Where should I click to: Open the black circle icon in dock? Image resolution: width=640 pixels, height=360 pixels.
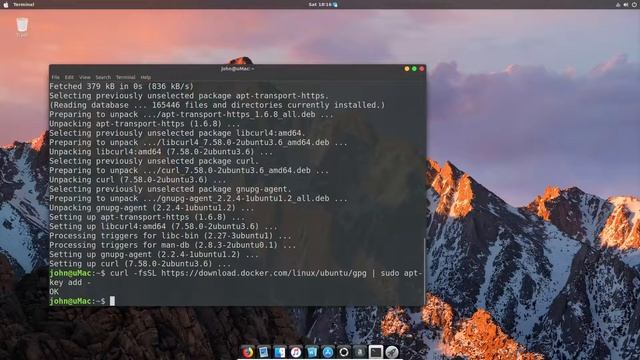(x=344, y=352)
